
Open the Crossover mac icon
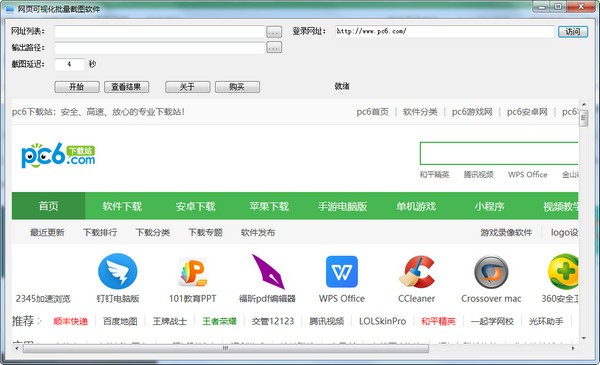[x=491, y=272]
